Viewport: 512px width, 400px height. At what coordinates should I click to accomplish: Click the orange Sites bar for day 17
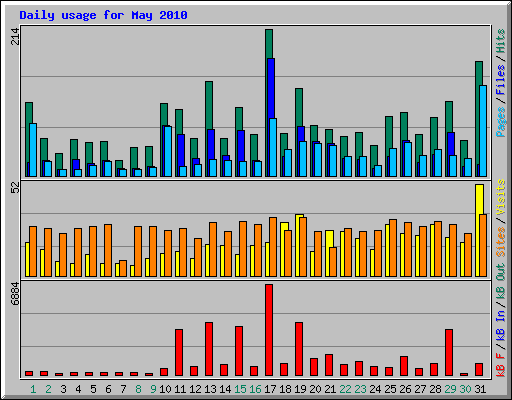273,247
